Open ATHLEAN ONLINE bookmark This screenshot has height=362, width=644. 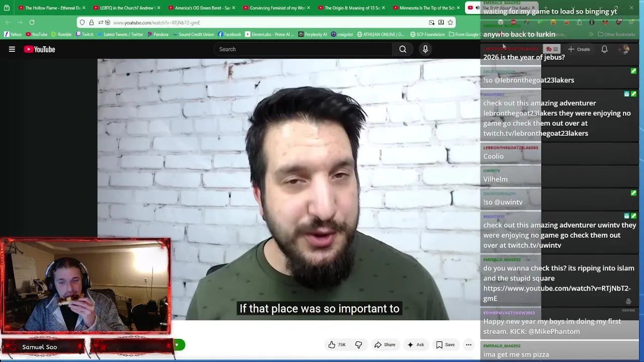380,35
